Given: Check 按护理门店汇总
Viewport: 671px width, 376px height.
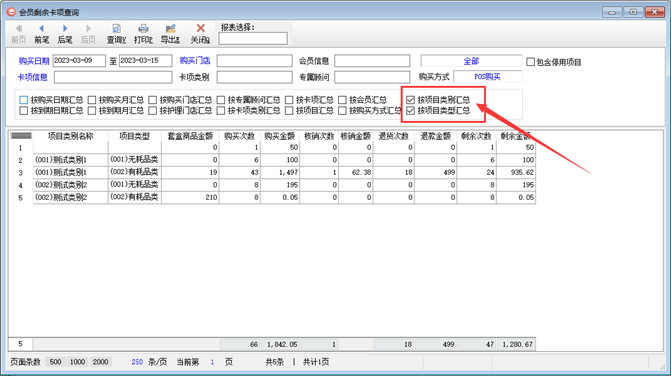Looking at the screenshot, I should pos(153,111).
